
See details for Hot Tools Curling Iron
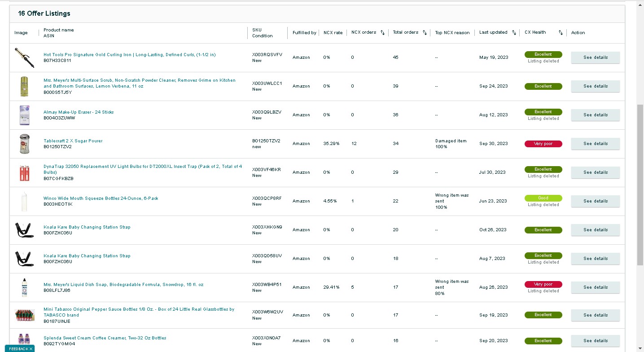(595, 57)
